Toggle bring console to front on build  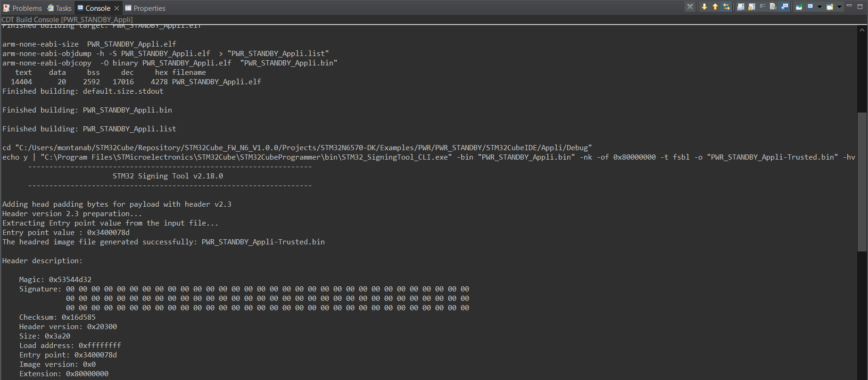pyautogui.click(x=785, y=7)
